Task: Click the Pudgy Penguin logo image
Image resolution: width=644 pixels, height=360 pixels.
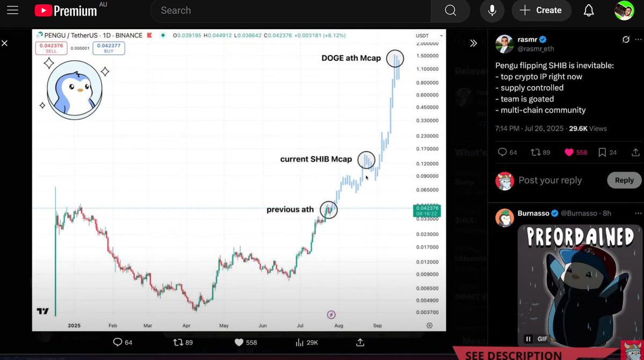Action: pyautogui.click(x=75, y=90)
